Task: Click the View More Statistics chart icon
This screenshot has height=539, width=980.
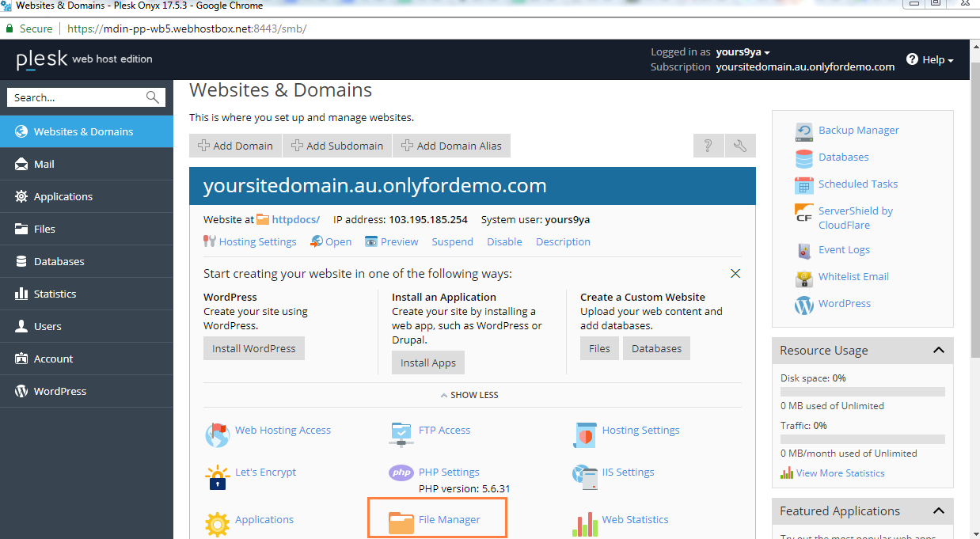Action: pyautogui.click(x=787, y=473)
